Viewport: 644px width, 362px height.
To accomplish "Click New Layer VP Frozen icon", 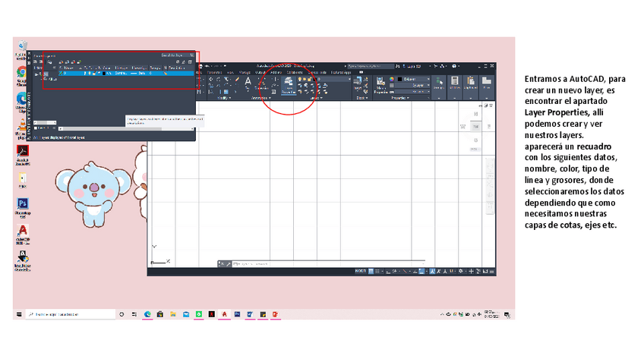I will (67, 62).
